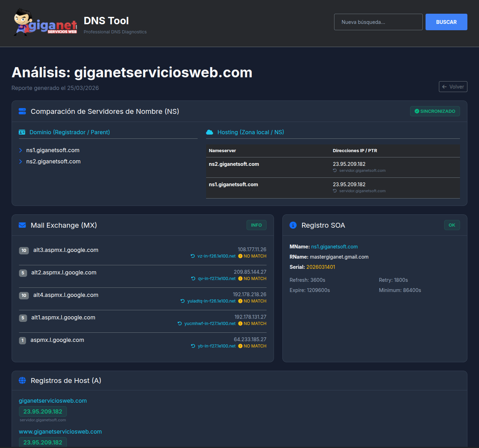
Task: Click the OK badge on Registro SOA
Action: [x=452, y=225]
